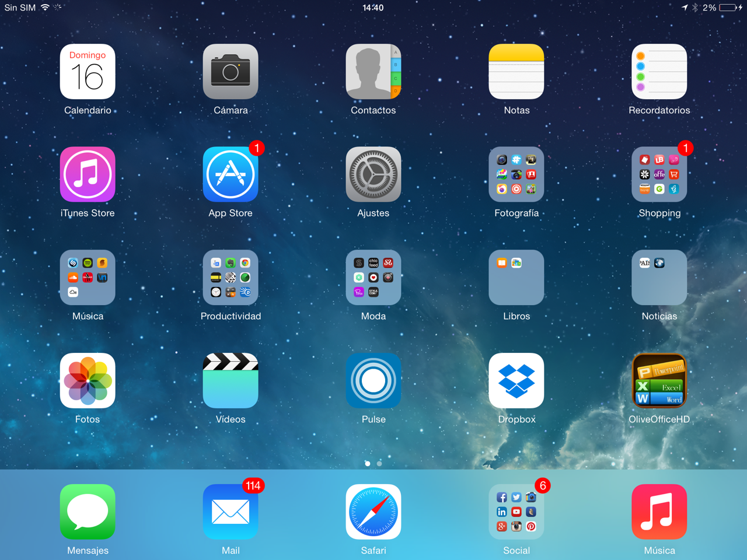This screenshot has height=560, width=747.
Task: Tap the App Store badge showing 1
Action: pyautogui.click(x=257, y=148)
